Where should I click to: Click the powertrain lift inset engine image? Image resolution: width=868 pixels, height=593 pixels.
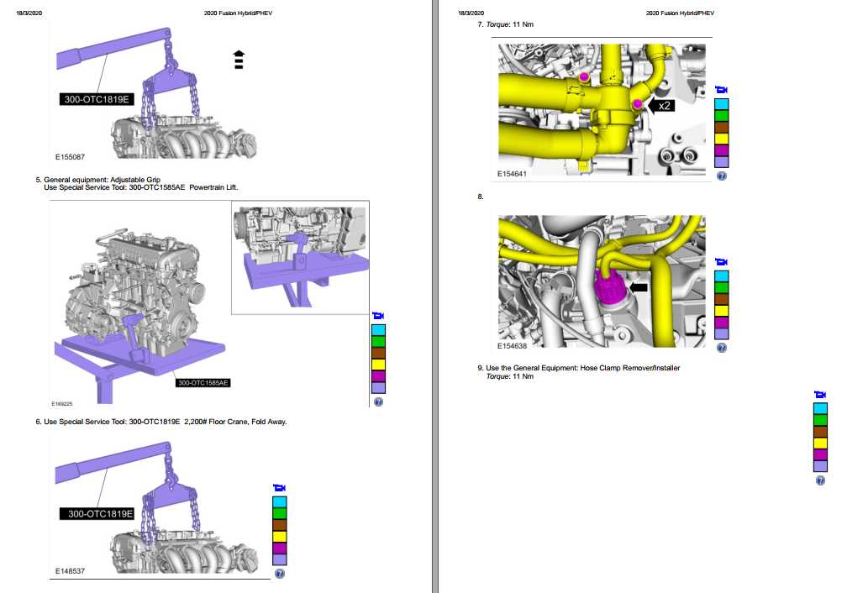(x=301, y=258)
